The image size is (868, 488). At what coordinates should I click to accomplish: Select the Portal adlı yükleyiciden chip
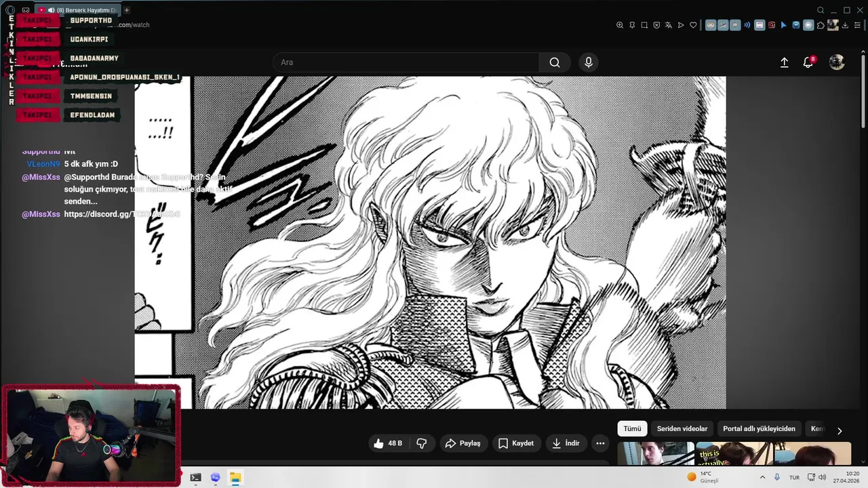click(759, 429)
